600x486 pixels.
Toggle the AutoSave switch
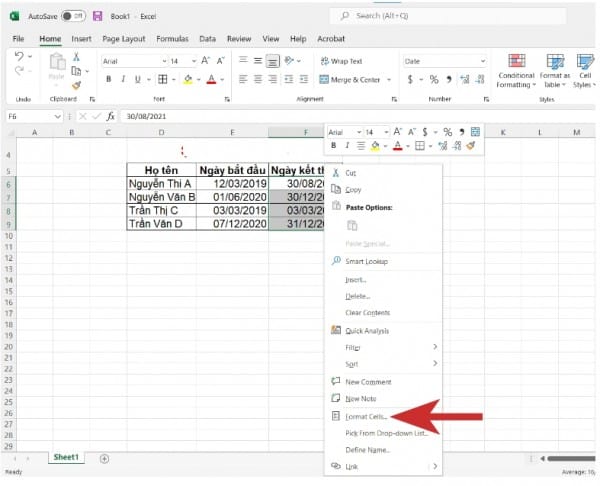(73, 16)
